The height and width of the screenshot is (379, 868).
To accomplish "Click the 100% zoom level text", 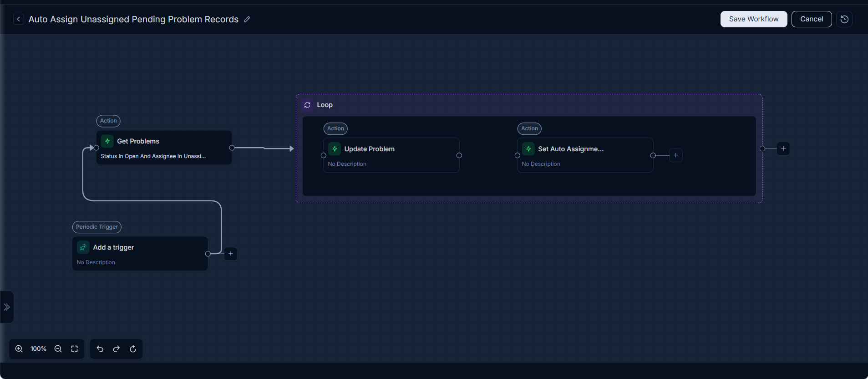I will tap(38, 349).
